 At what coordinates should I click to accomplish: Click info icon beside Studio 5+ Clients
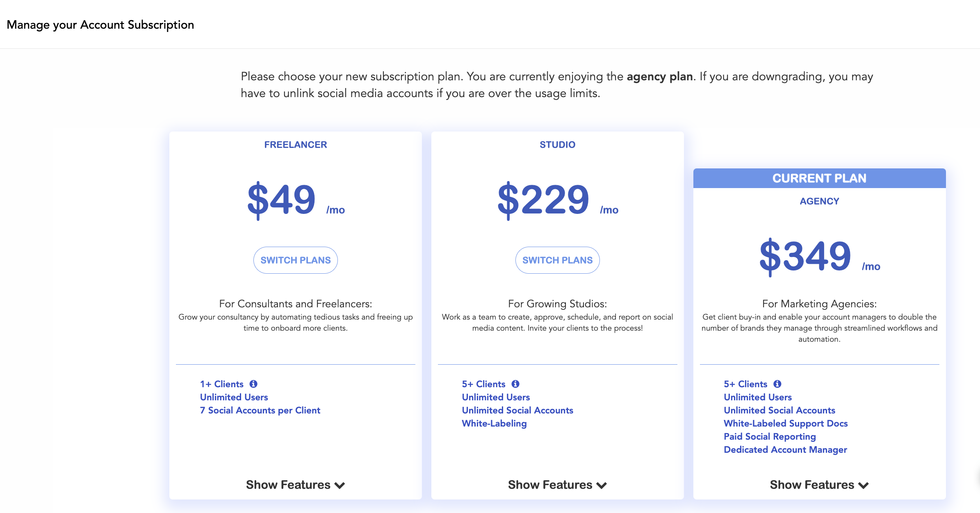[515, 384]
